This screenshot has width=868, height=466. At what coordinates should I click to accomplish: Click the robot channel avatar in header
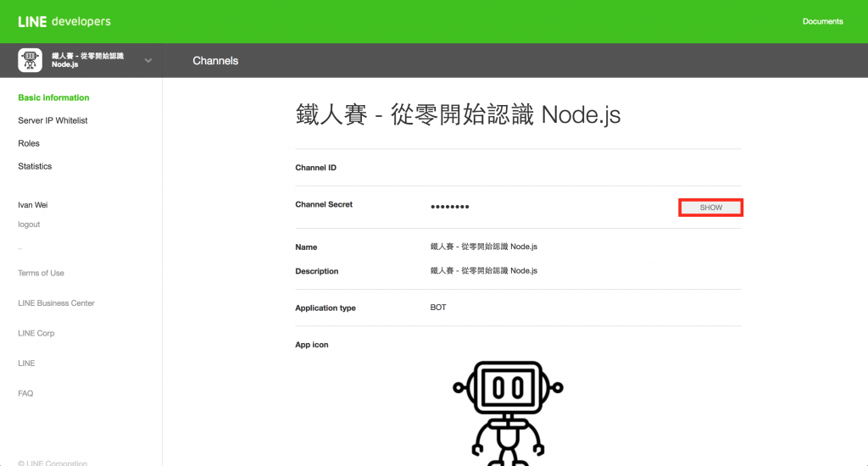click(x=30, y=60)
